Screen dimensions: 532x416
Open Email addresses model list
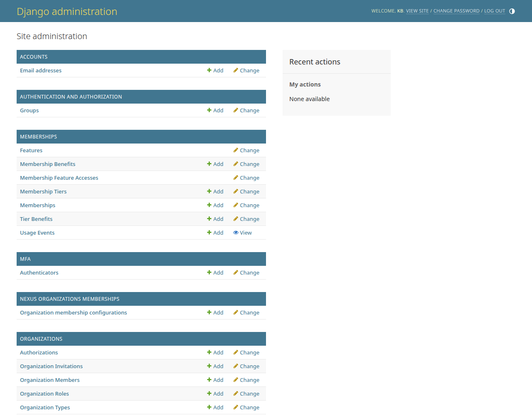coord(41,70)
